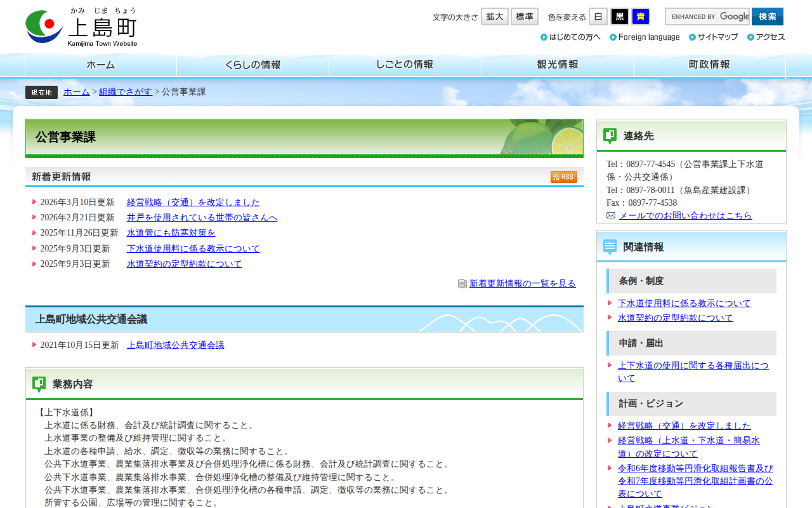This screenshot has height=508, width=812.
Task: View 新着更新情報の一覧を見る link
Action: point(523,284)
